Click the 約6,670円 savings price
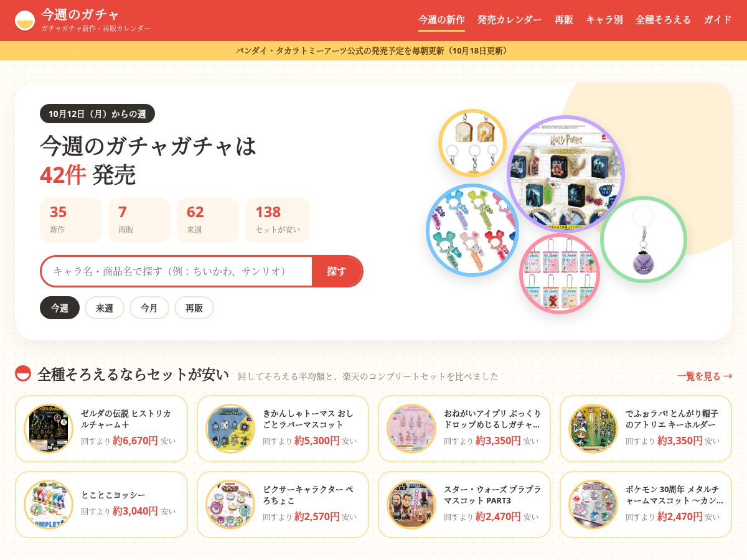Viewport: 747px width, 560px height. point(136,441)
